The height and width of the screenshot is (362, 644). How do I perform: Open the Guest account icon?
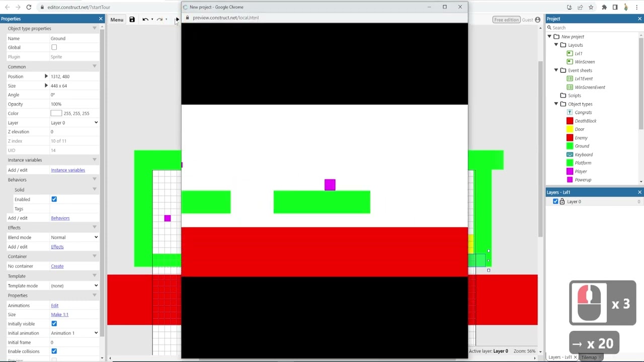537,20
